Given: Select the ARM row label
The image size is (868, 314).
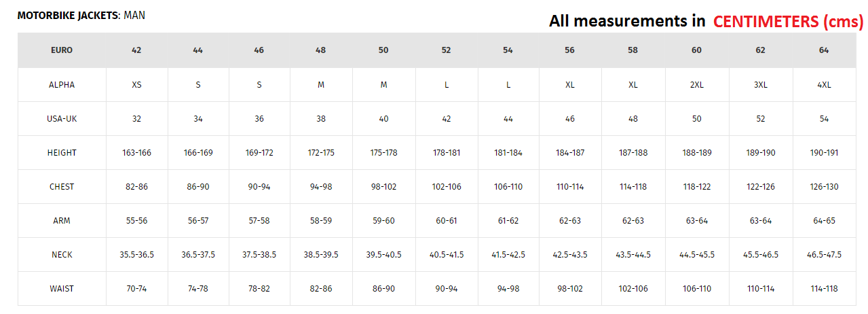Looking at the screenshot, I should coord(62,221).
